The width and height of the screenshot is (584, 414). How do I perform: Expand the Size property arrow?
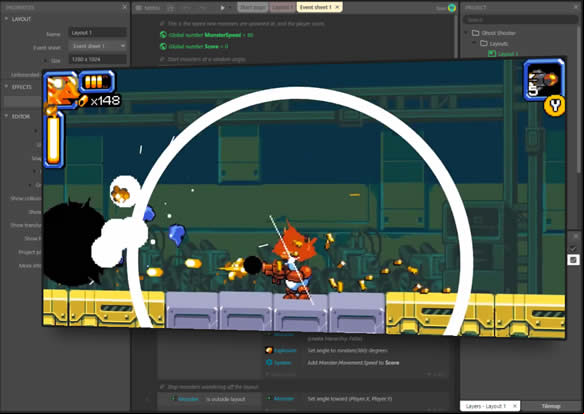[x=46, y=60]
